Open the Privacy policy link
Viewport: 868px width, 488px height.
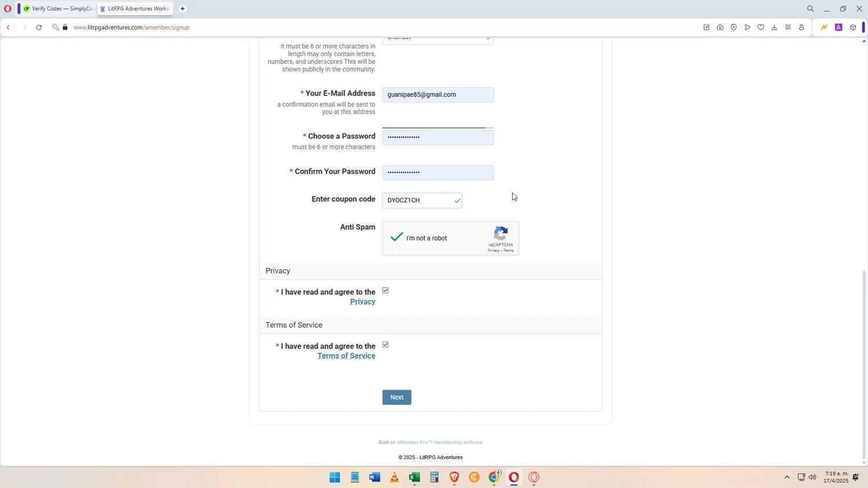[x=363, y=302]
